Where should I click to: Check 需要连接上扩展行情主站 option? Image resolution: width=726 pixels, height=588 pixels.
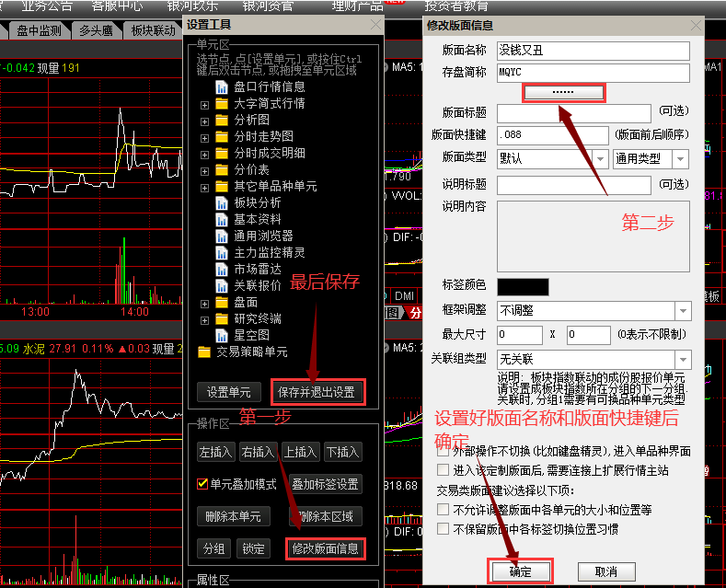click(x=444, y=470)
